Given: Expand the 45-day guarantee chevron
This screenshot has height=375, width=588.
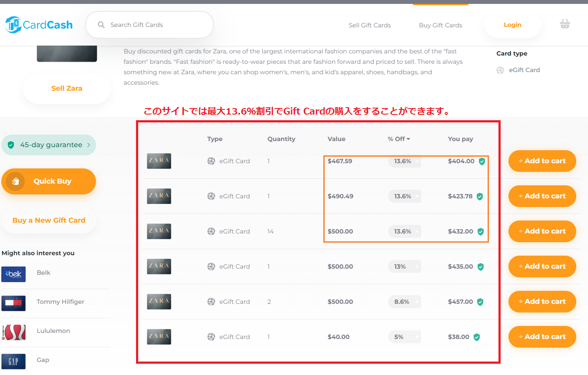Looking at the screenshot, I should coord(89,145).
